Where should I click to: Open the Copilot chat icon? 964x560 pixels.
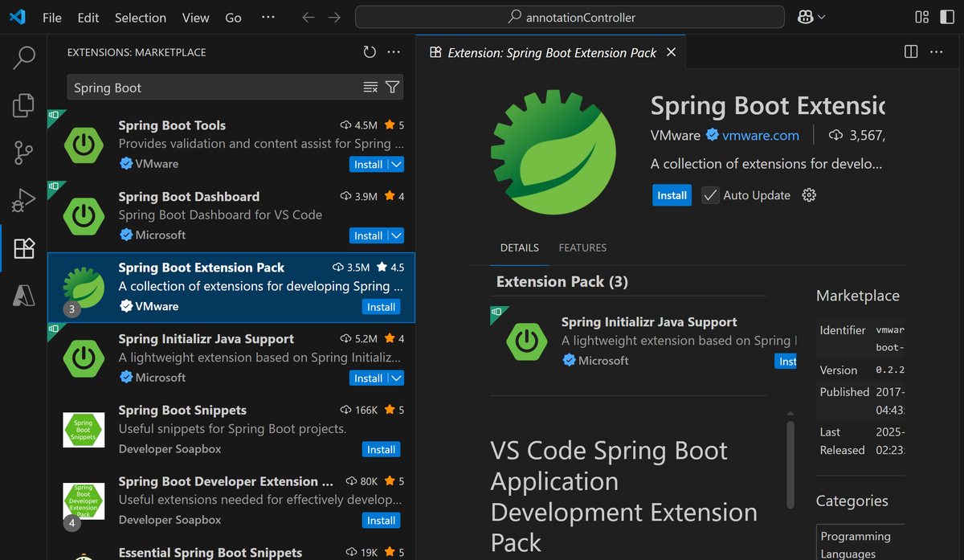pos(806,17)
